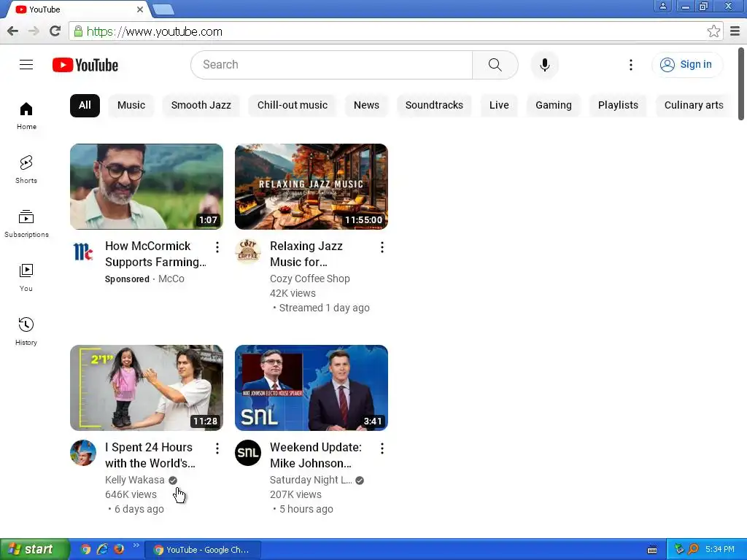
Task: Click in the YouTube Search field
Action: (332, 65)
